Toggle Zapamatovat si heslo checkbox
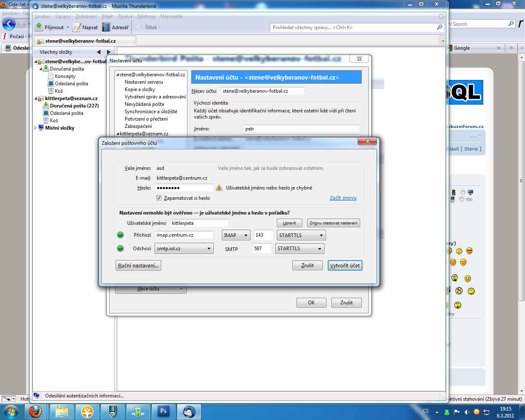Image resolution: width=525 pixels, height=420 pixels. click(159, 198)
